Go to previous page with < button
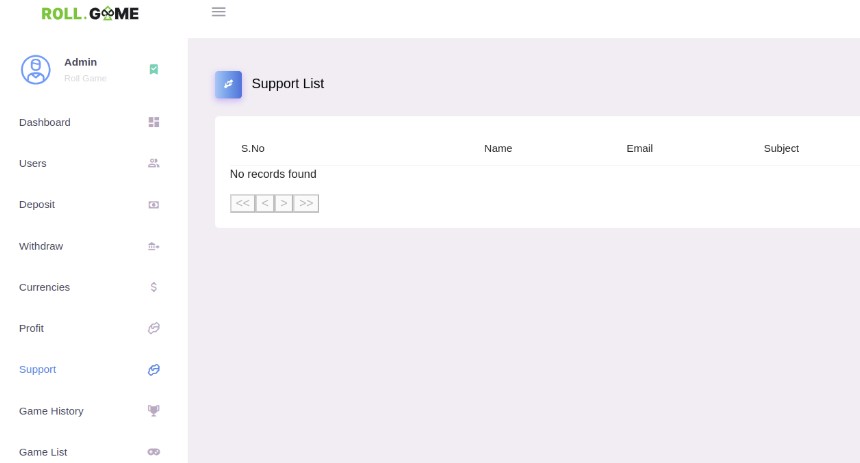 point(265,203)
